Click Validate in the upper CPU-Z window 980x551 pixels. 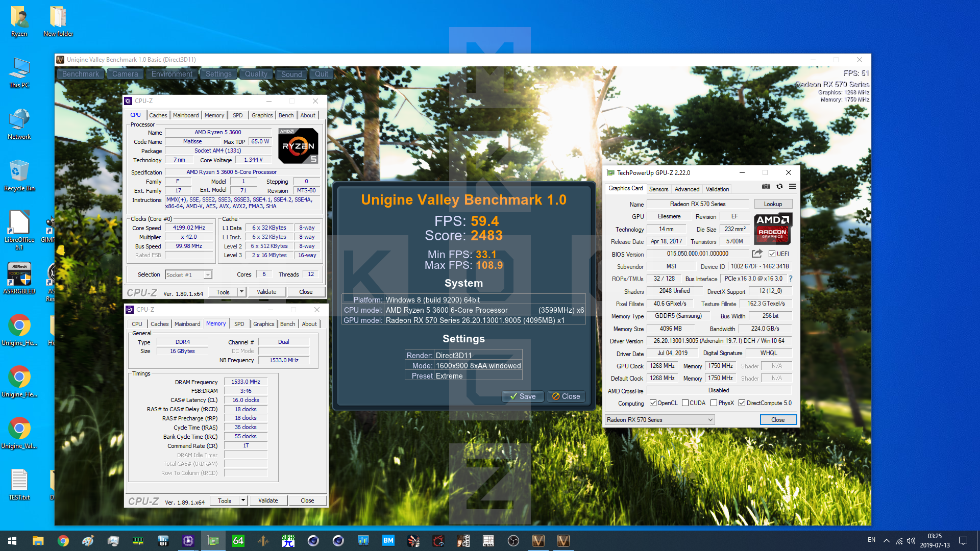click(x=266, y=292)
